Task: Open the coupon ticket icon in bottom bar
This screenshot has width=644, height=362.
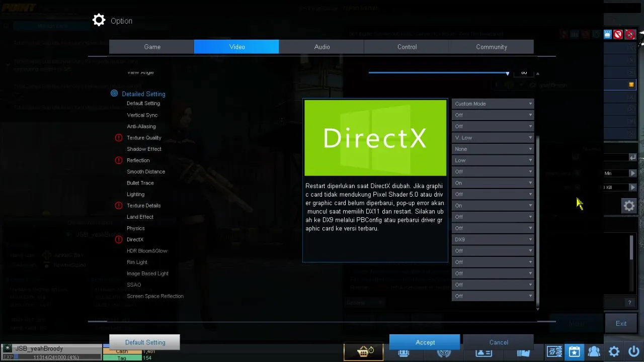Action: coord(554,352)
